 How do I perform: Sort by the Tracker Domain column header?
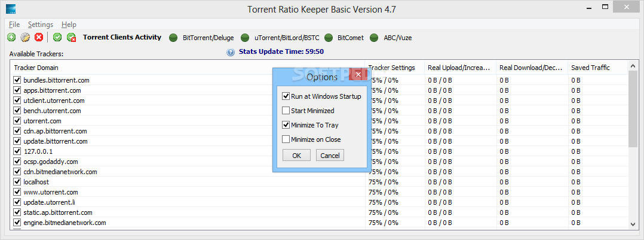coord(188,68)
